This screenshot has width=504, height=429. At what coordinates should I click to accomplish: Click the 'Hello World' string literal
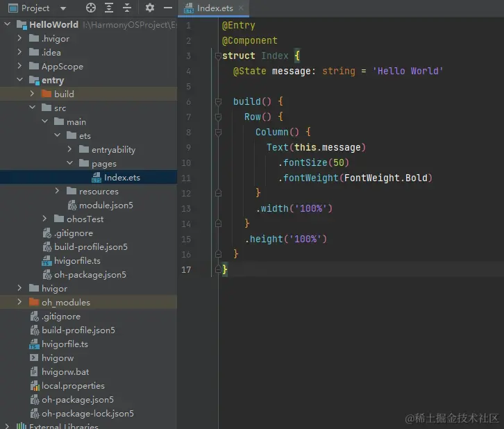point(408,71)
